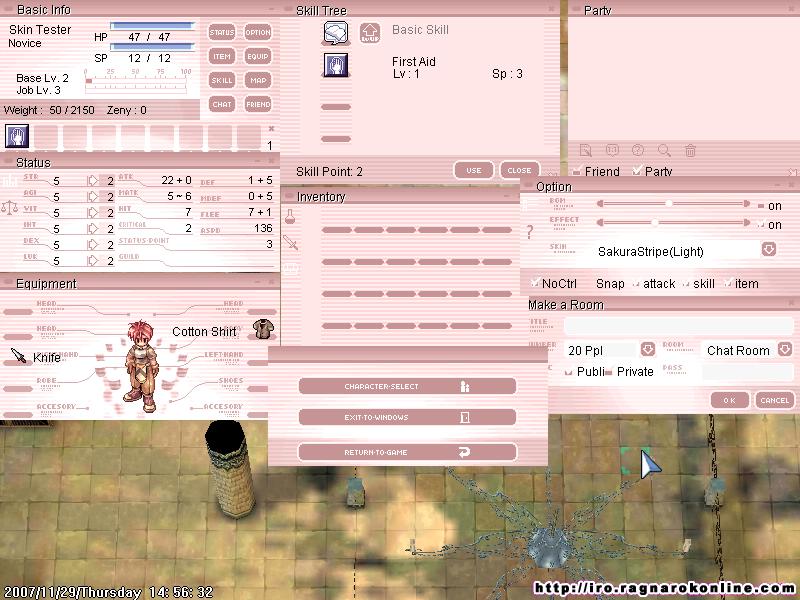
Task: Select First Aid icon in Skill Tree
Action: [x=336, y=65]
